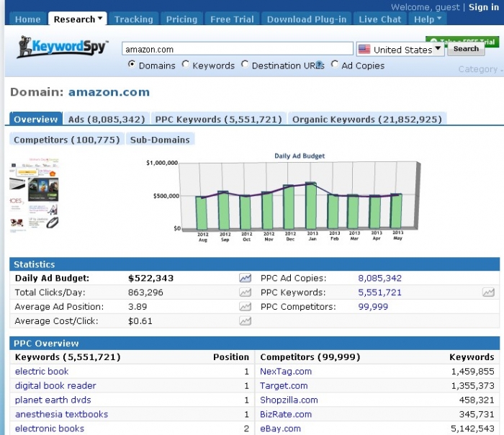The image size is (504, 435).
Task: Open the NexTag.com competitor link
Action: 286,372
